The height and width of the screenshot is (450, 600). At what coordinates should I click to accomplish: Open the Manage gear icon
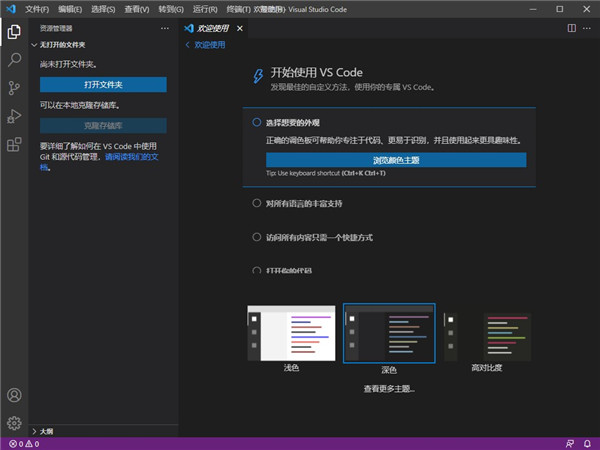(14, 423)
